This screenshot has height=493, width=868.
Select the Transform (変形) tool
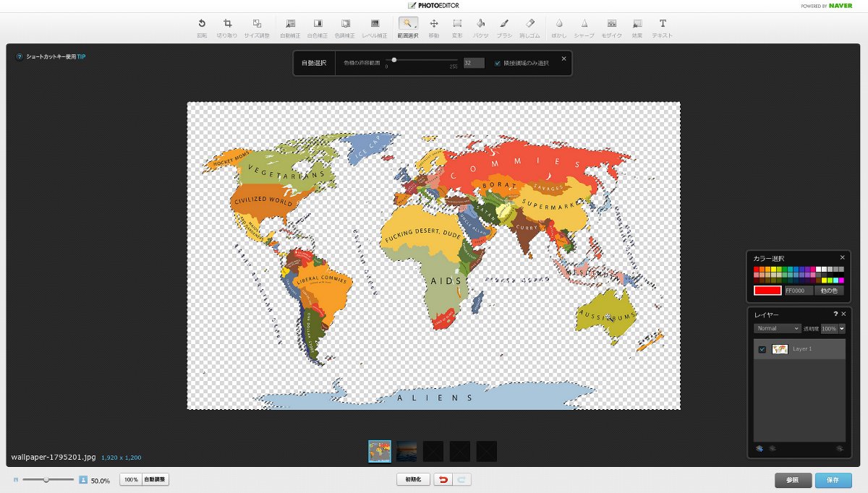tap(457, 27)
